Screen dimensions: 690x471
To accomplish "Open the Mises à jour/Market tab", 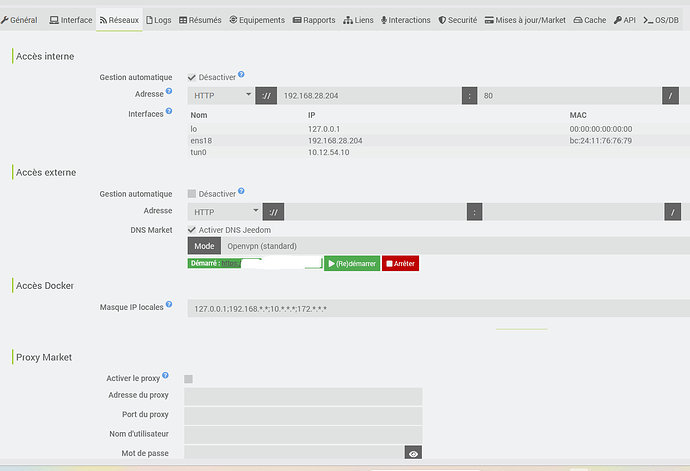I will pos(525,20).
